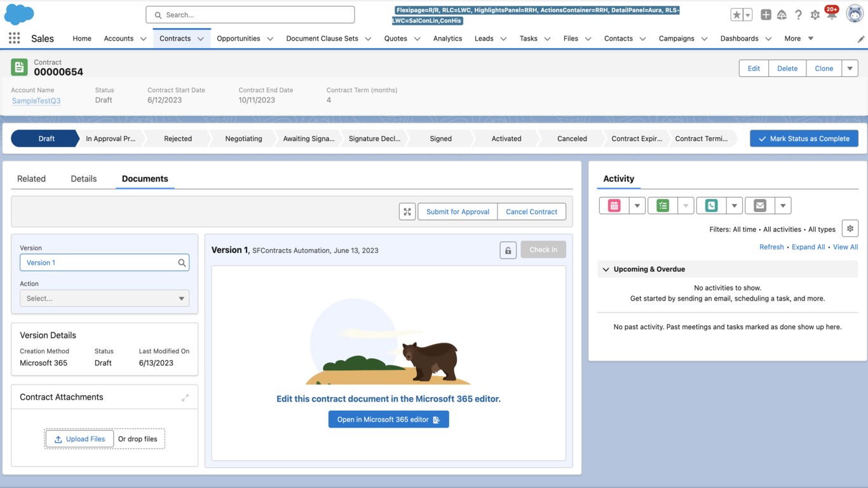Click the Version 1 lookup field

[x=104, y=262]
